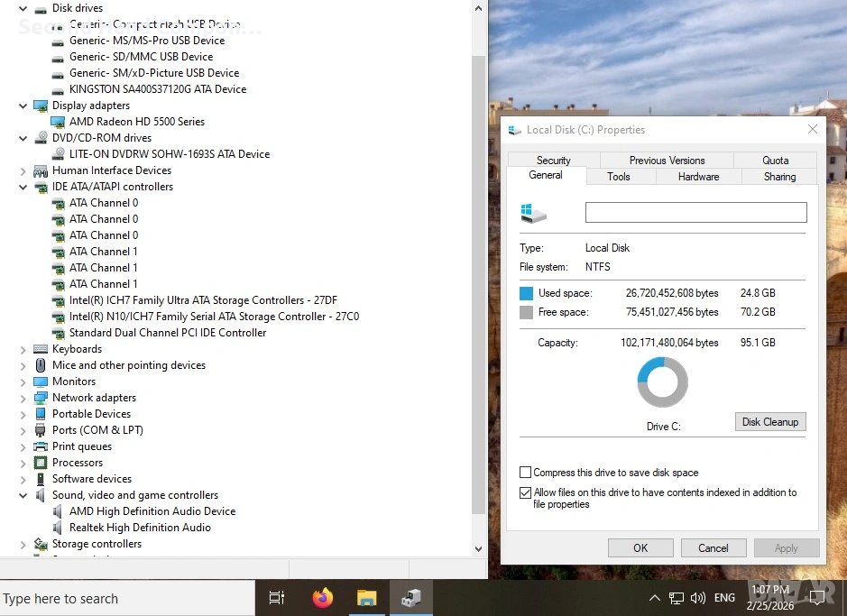Open the Security tab
The width and height of the screenshot is (847, 616).
(x=553, y=161)
